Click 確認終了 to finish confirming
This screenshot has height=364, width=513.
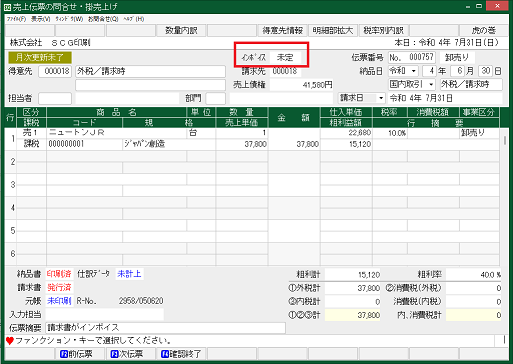point(181,354)
